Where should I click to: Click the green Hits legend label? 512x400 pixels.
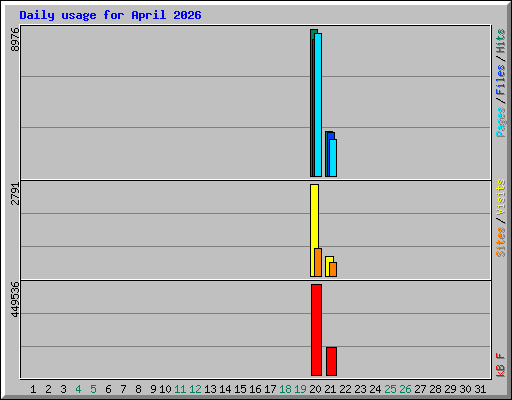click(501, 41)
